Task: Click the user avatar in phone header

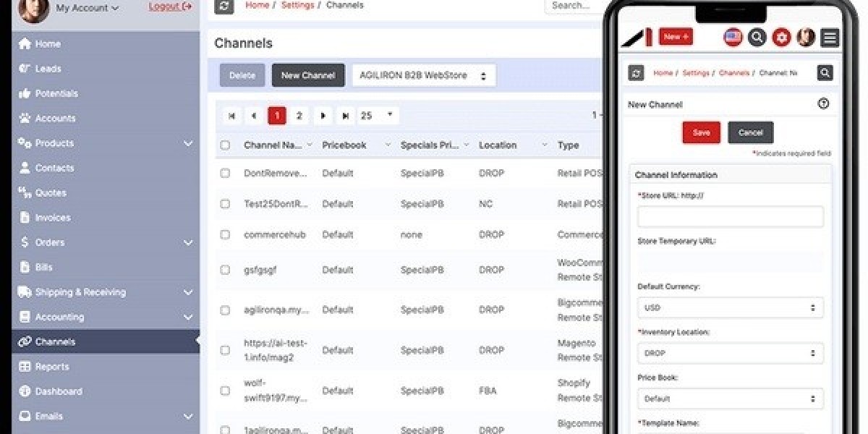Action: click(x=806, y=37)
